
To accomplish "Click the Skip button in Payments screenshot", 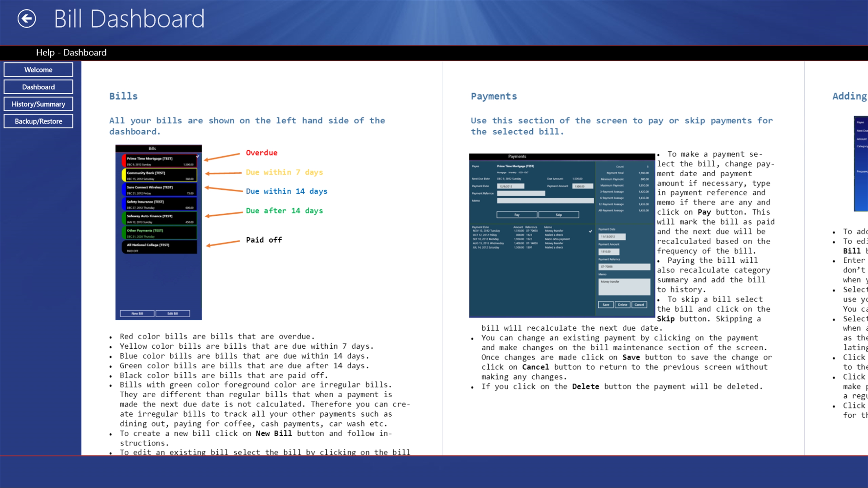I will (x=559, y=215).
